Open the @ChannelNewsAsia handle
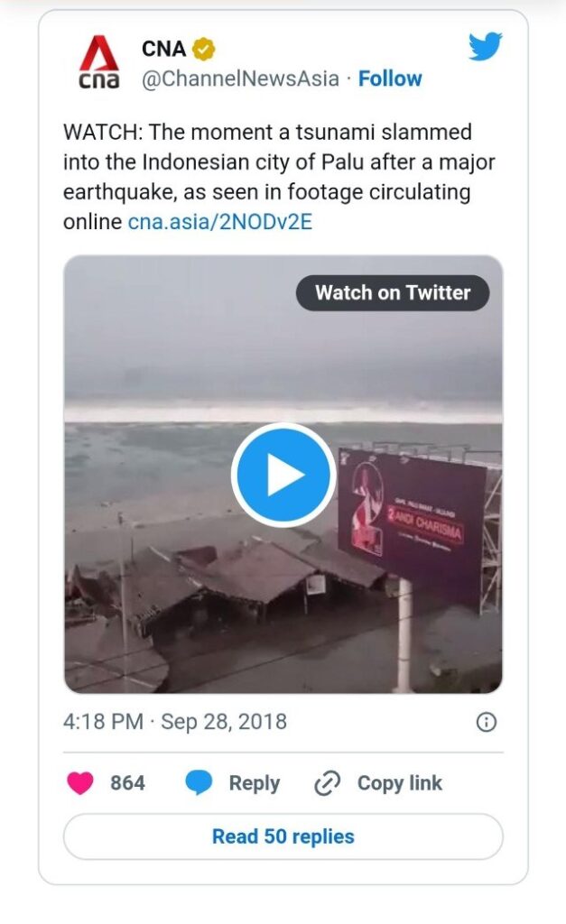This screenshot has width=566, height=924. pyautogui.click(x=240, y=79)
